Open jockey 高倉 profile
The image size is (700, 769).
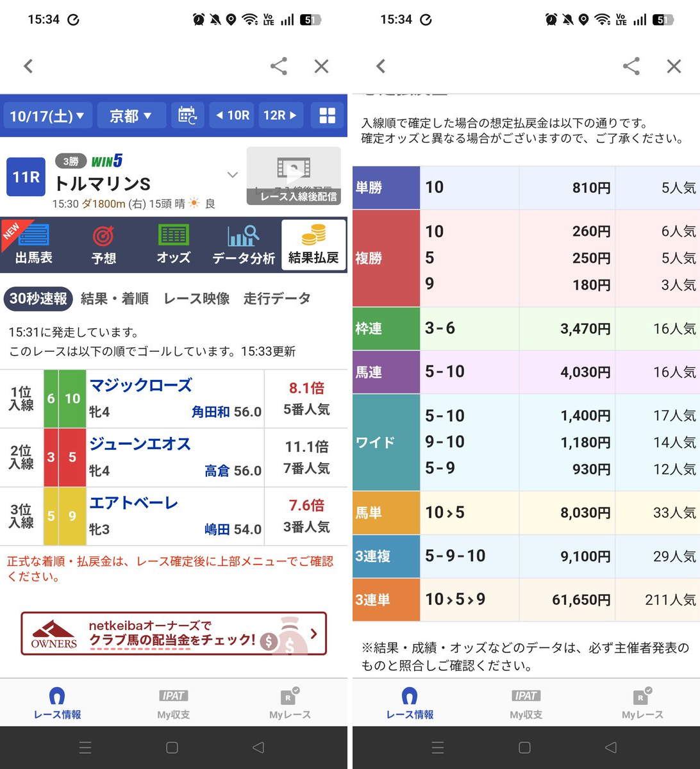click(x=217, y=471)
